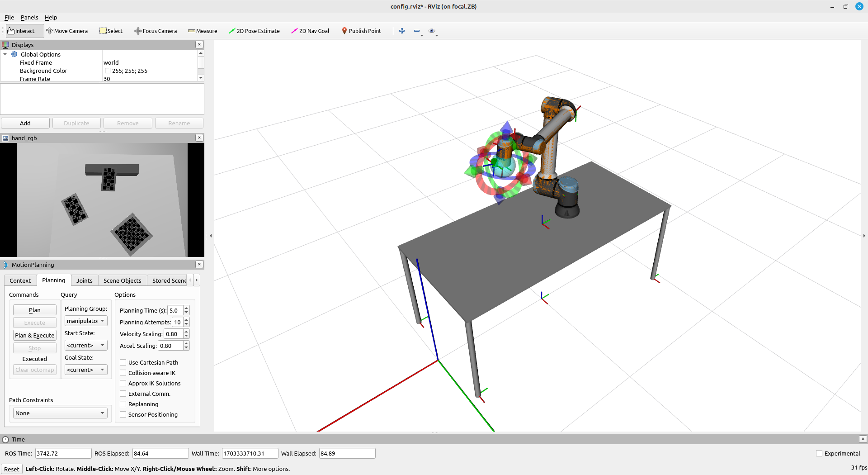Click the Background Color white swatch
This screenshot has height=475, width=868.
[108, 71]
